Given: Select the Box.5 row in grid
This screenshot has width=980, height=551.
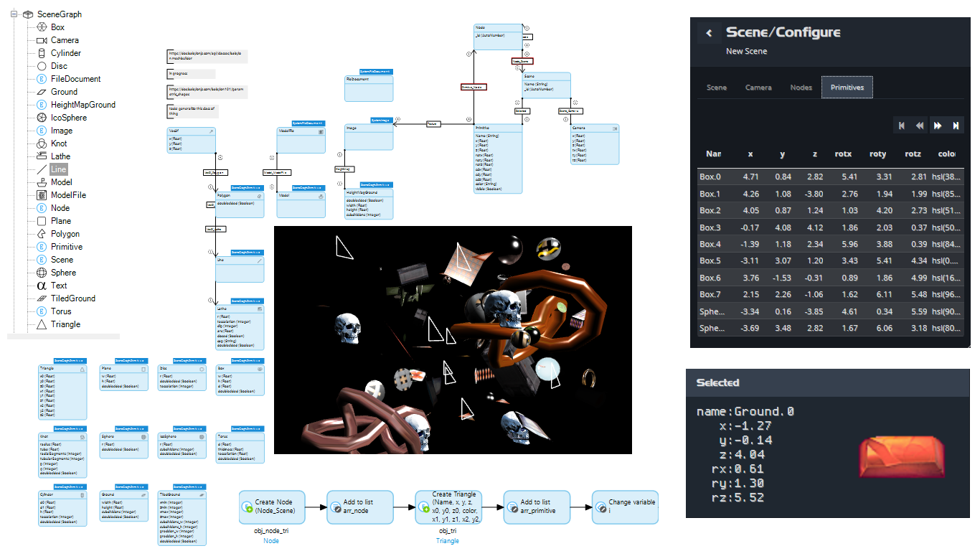Looking at the screenshot, I should [831, 260].
